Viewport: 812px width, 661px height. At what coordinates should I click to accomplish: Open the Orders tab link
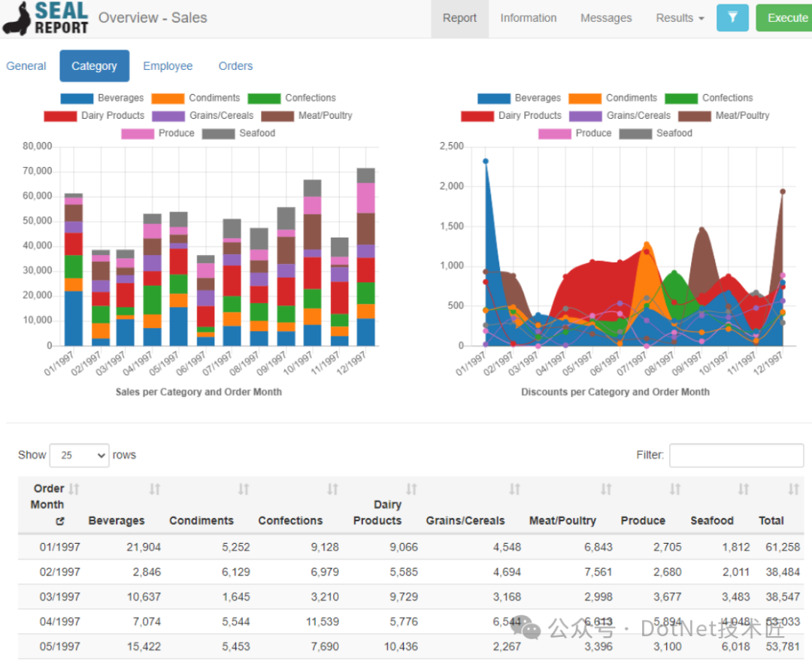235,66
